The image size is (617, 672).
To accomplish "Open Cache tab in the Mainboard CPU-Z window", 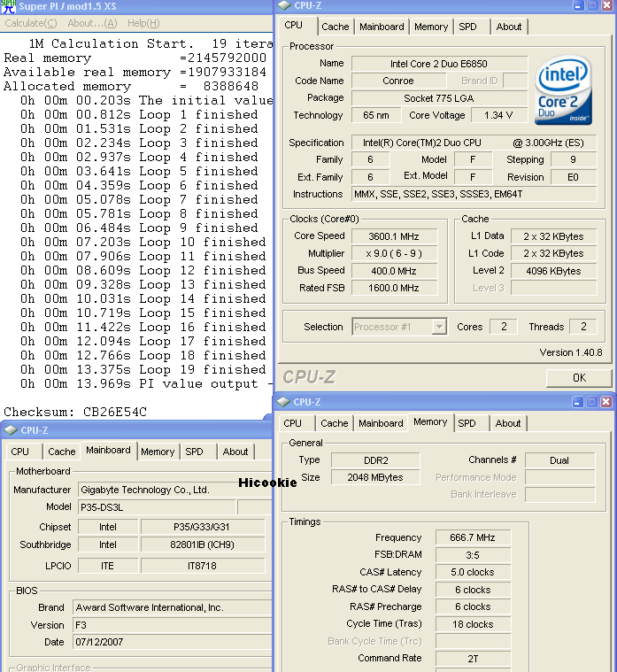I will click(62, 452).
